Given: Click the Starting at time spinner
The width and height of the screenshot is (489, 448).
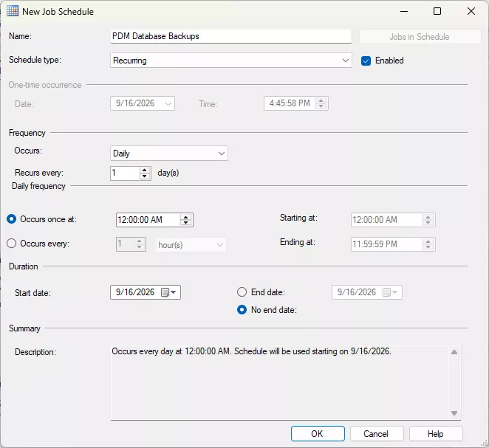Looking at the screenshot, I should [x=428, y=220].
